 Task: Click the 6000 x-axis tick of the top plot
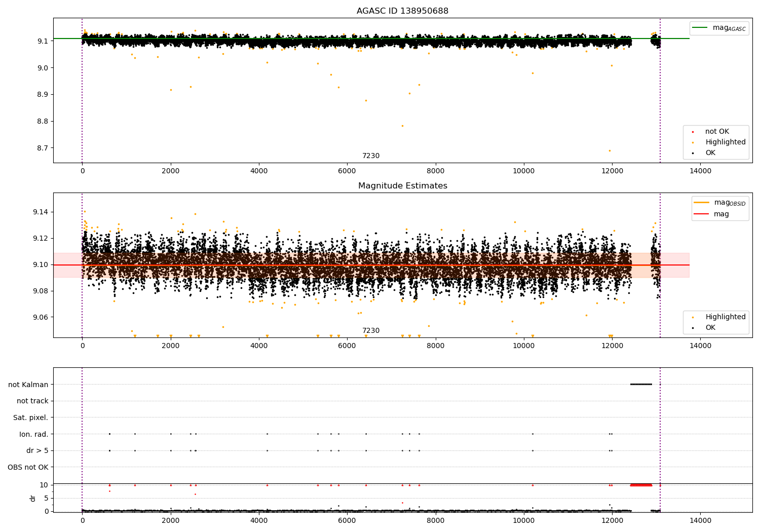(x=347, y=171)
